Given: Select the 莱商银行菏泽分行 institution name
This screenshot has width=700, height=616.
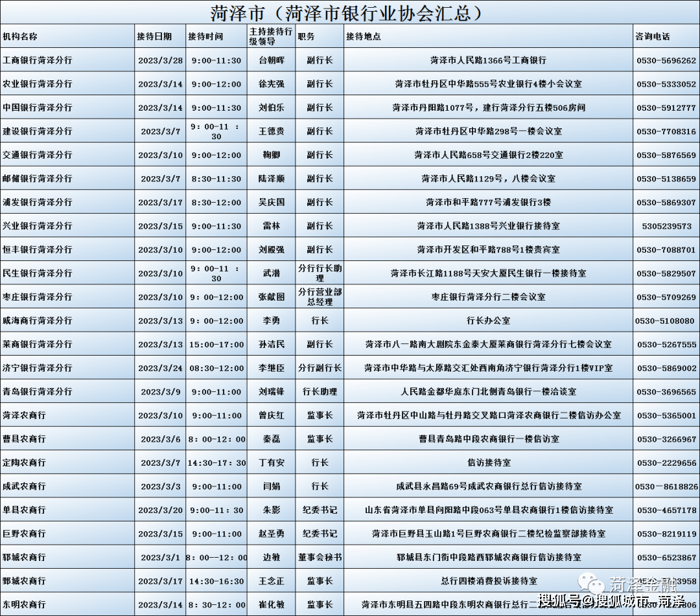Looking at the screenshot, I should [x=37, y=344].
